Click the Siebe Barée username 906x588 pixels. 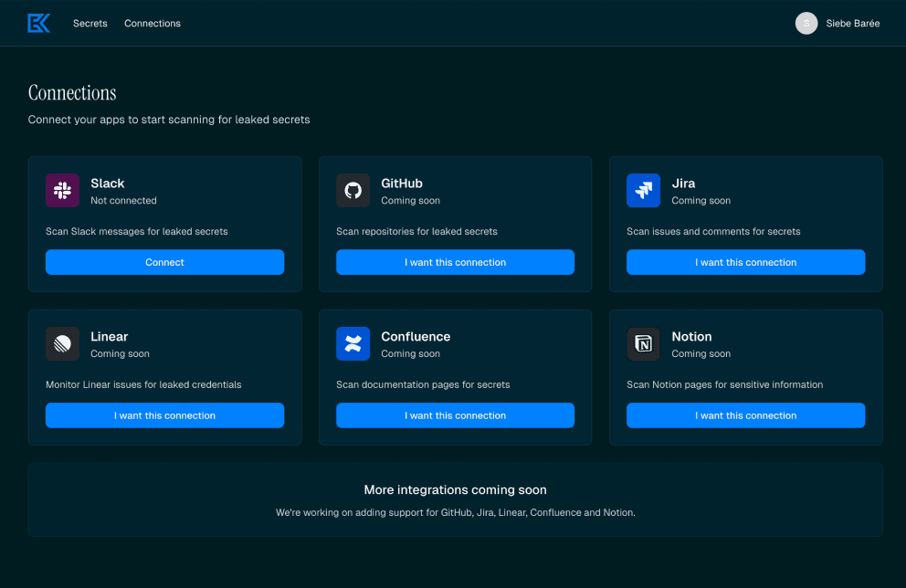click(852, 24)
